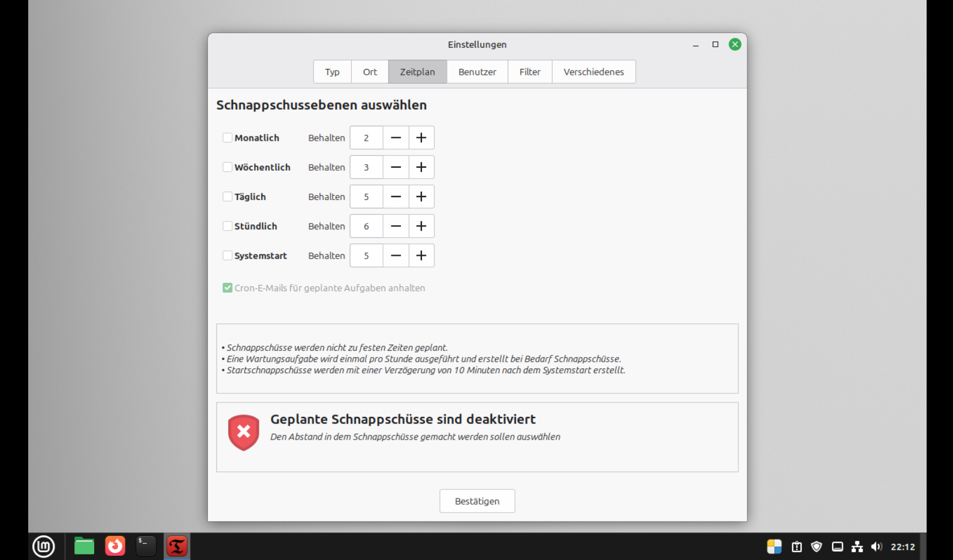Click the Timeshift taskbar icon
This screenshot has width=953, height=560.
tap(177, 546)
